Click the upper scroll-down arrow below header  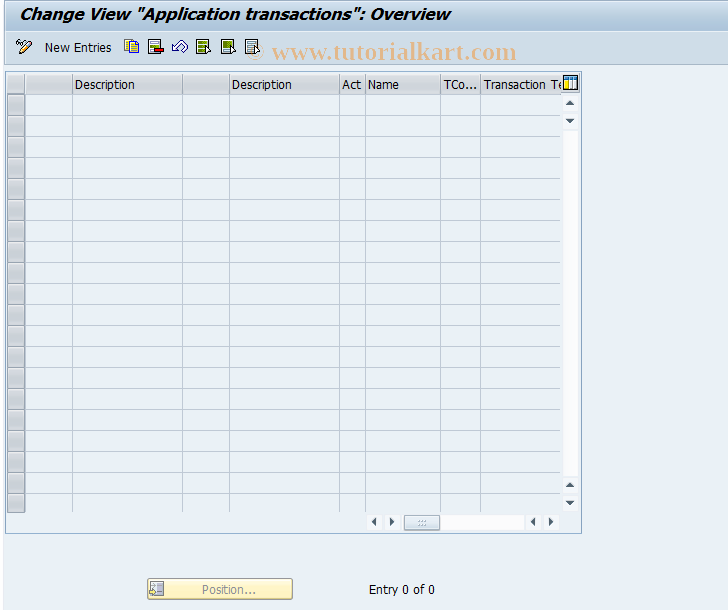(x=570, y=121)
